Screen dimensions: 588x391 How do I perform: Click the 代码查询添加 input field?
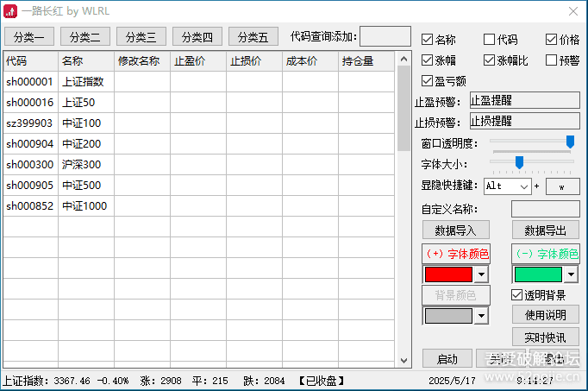(385, 36)
